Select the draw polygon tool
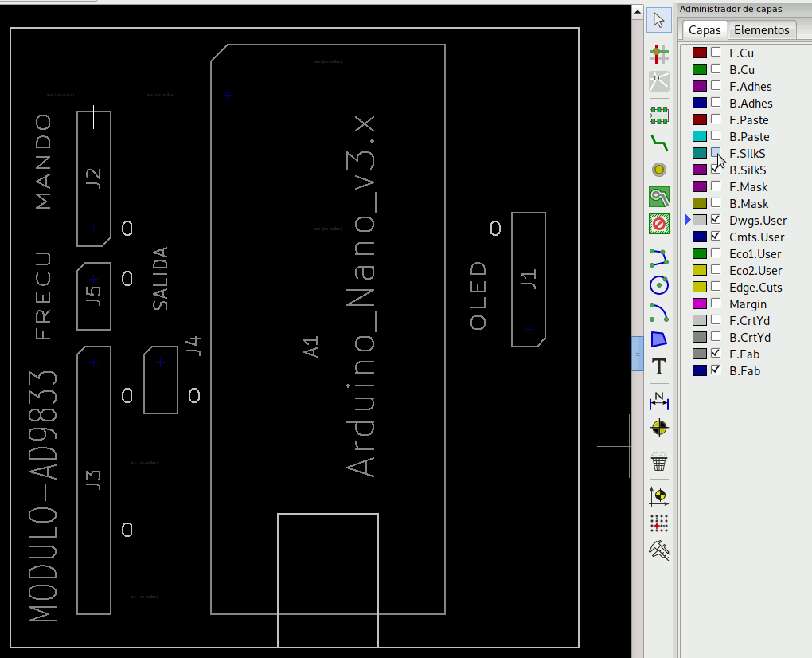The height and width of the screenshot is (658, 812). tap(658, 339)
